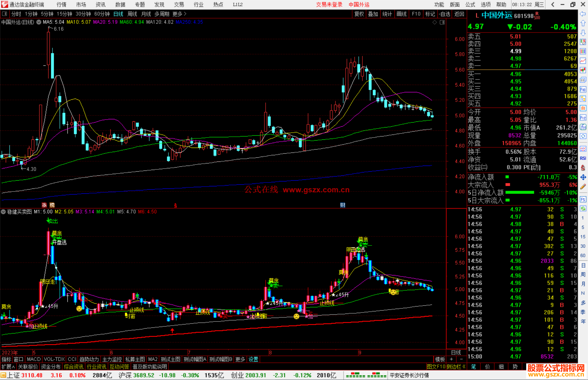Toggle the window layout icon beside 分时
The image size is (588, 380).
5,14
